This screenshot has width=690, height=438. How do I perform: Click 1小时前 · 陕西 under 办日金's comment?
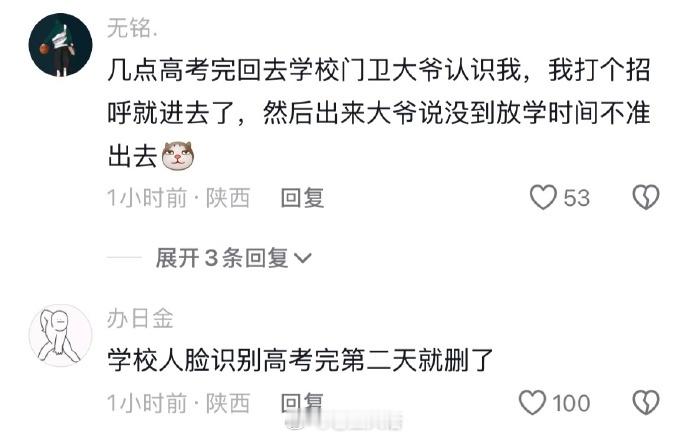(x=179, y=403)
